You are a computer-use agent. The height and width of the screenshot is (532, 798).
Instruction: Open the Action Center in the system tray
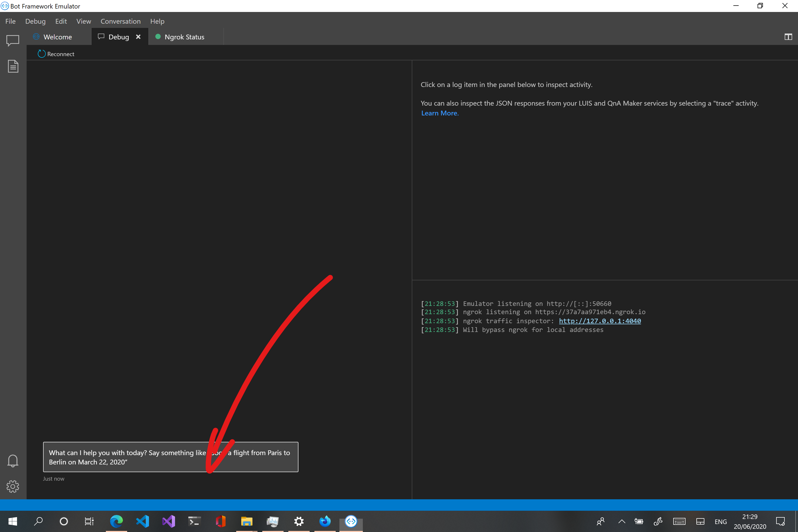pyautogui.click(x=781, y=521)
